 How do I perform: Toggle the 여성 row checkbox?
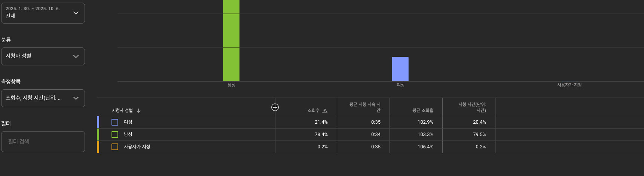click(115, 122)
